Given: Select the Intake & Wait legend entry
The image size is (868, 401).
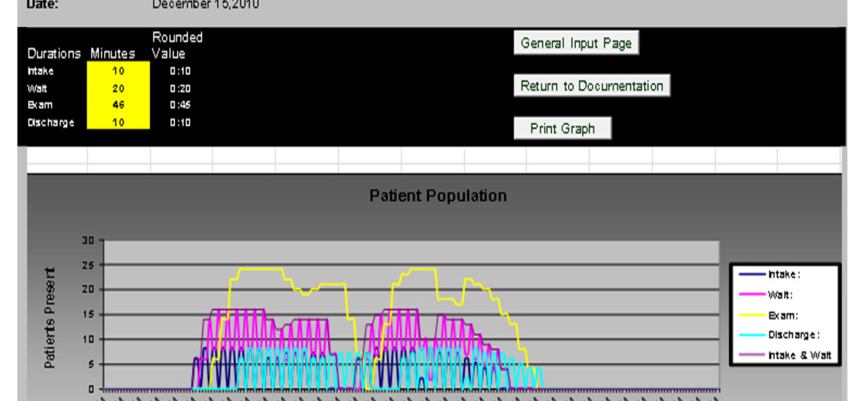Looking at the screenshot, I should (x=785, y=356).
